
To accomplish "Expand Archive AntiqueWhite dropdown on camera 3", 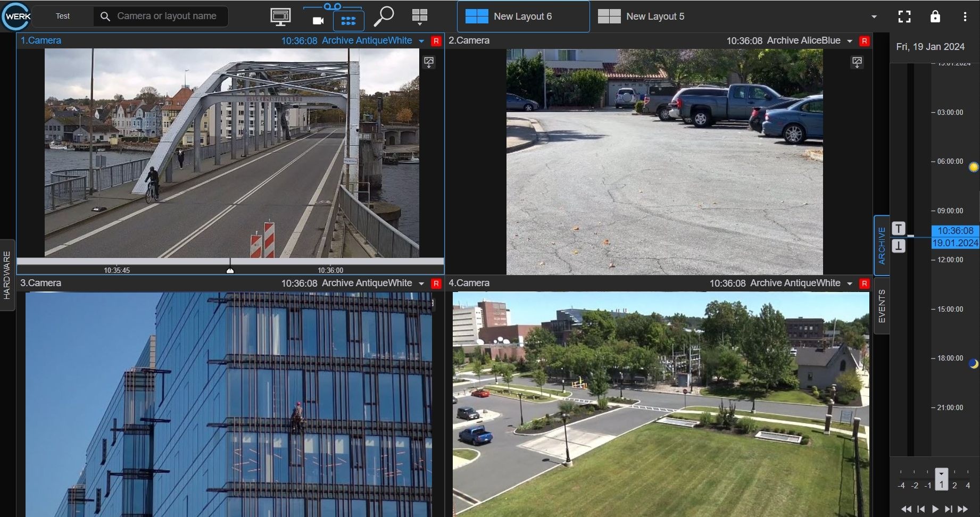I will click(x=421, y=283).
